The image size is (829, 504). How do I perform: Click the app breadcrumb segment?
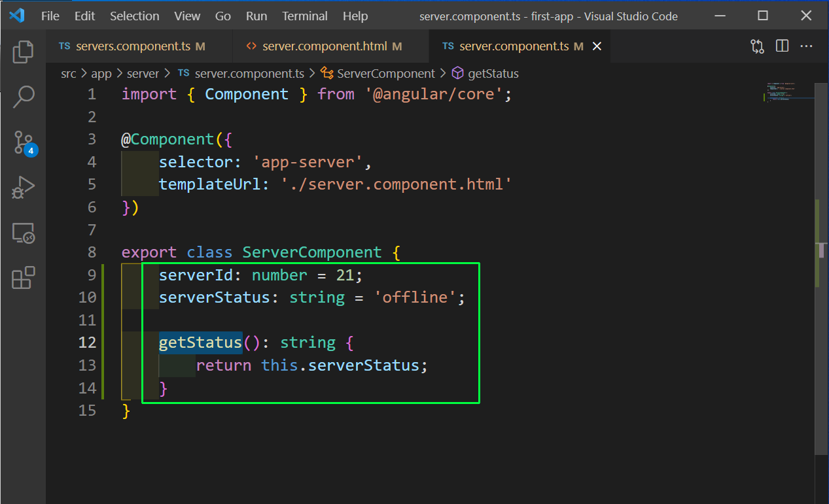click(x=101, y=74)
